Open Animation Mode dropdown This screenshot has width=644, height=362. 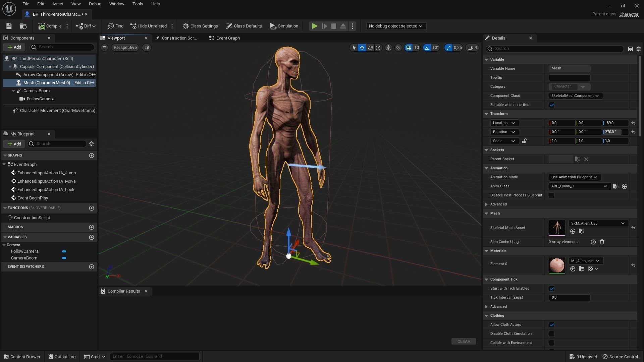pyautogui.click(x=575, y=177)
